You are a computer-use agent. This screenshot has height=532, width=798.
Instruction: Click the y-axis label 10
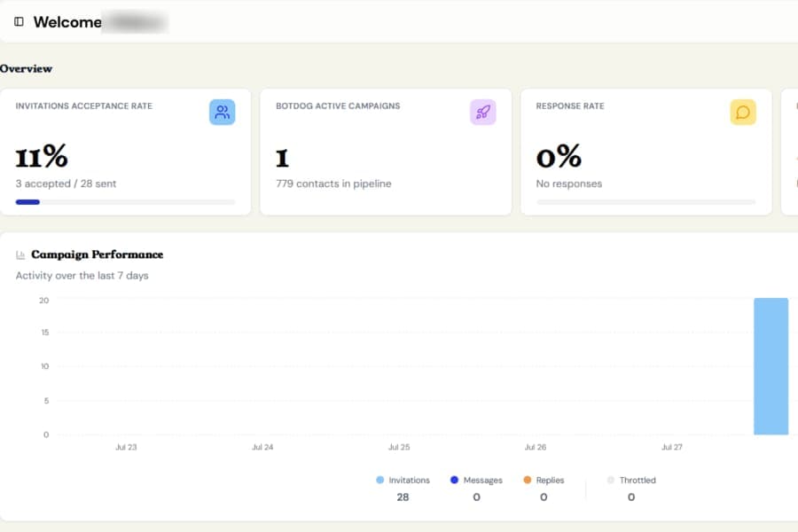click(x=45, y=366)
